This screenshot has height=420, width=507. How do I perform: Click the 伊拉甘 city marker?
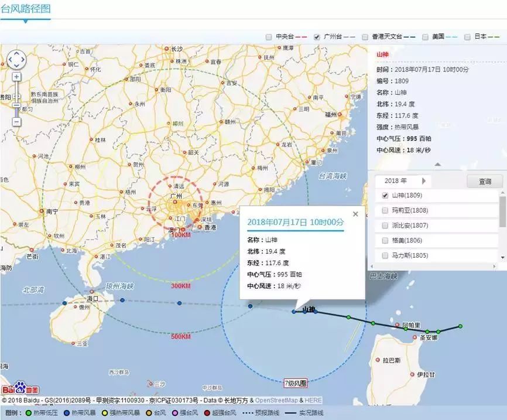pos(412,374)
